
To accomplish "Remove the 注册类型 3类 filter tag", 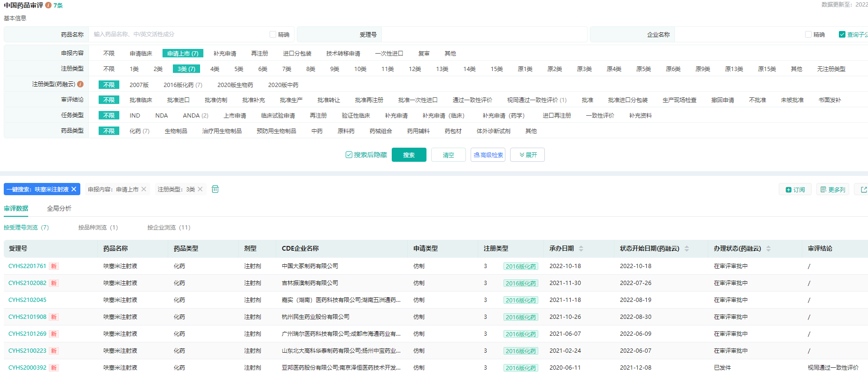I will (200, 189).
